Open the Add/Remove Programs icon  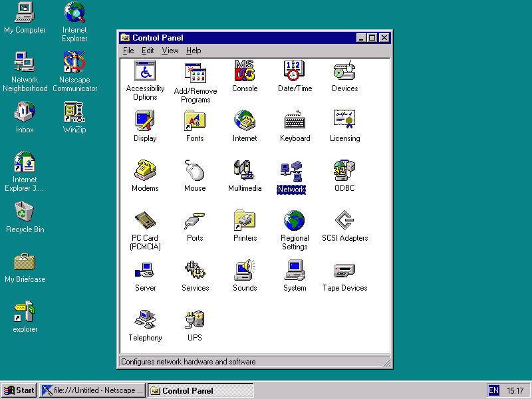[195, 72]
